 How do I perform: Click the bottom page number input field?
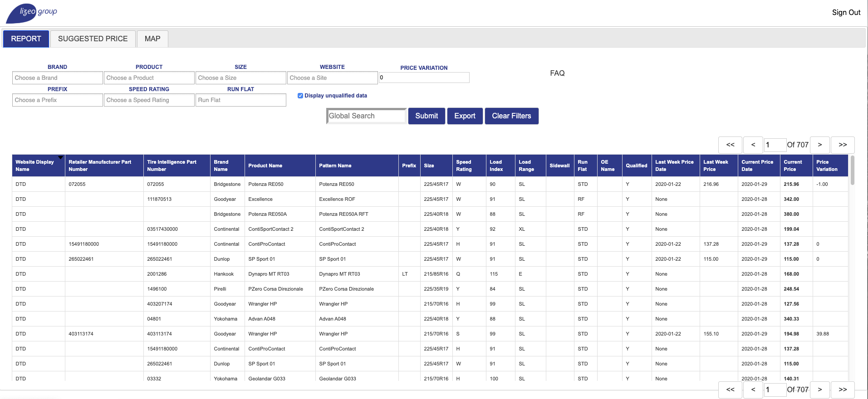pyautogui.click(x=775, y=390)
